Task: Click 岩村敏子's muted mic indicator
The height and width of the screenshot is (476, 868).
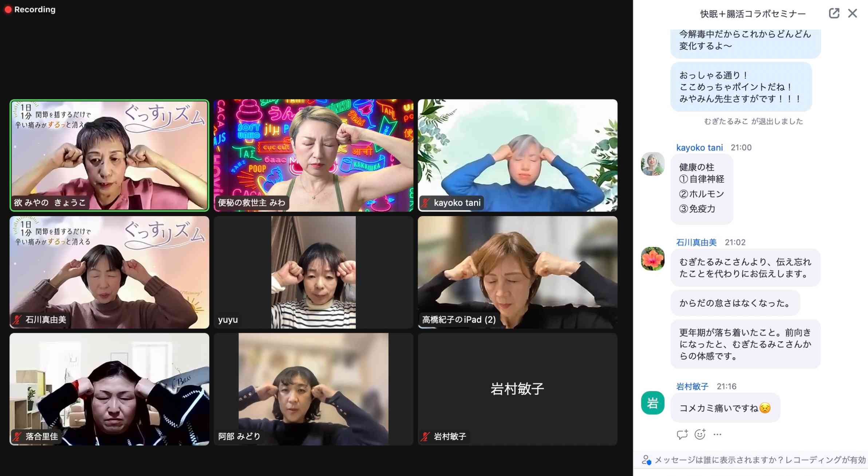Action: click(x=425, y=436)
